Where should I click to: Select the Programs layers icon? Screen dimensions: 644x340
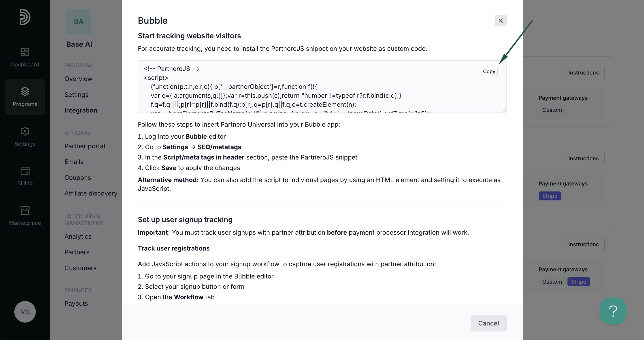click(25, 91)
